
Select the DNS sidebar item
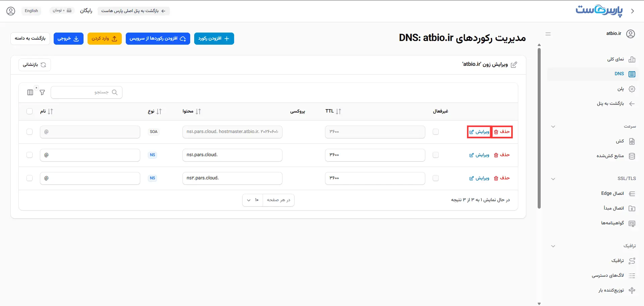click(x=593, y=74)
